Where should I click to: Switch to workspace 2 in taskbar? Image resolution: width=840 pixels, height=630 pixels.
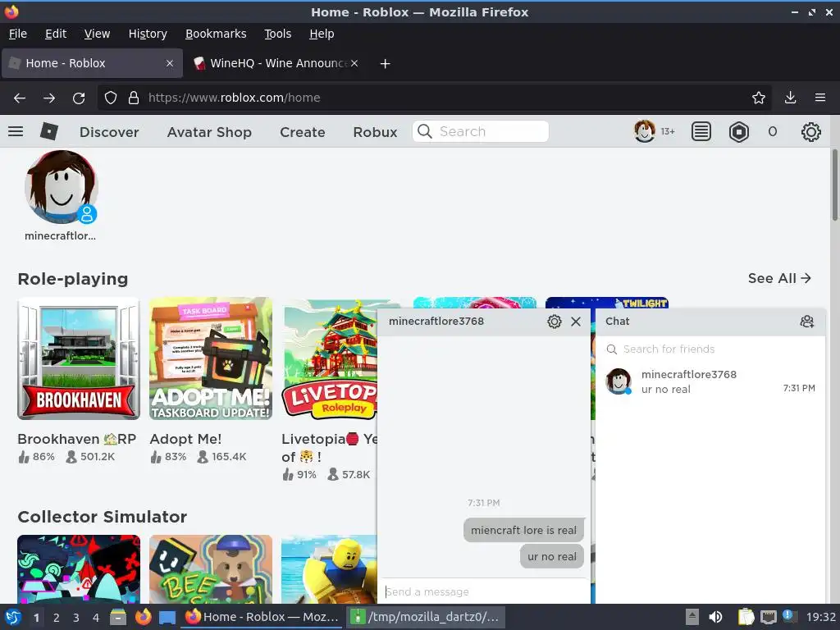click(x=57, y=618)
